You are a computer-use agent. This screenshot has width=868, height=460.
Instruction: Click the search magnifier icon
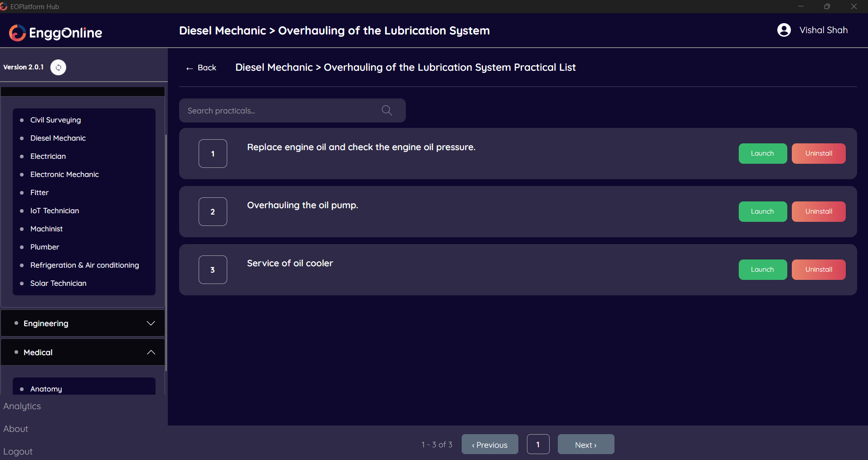[386, 110]
